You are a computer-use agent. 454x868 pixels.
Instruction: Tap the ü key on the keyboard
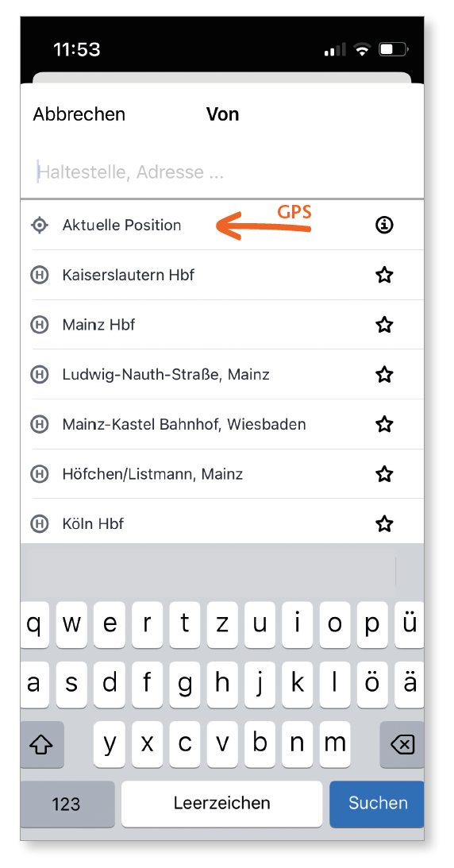pos(410,624)
